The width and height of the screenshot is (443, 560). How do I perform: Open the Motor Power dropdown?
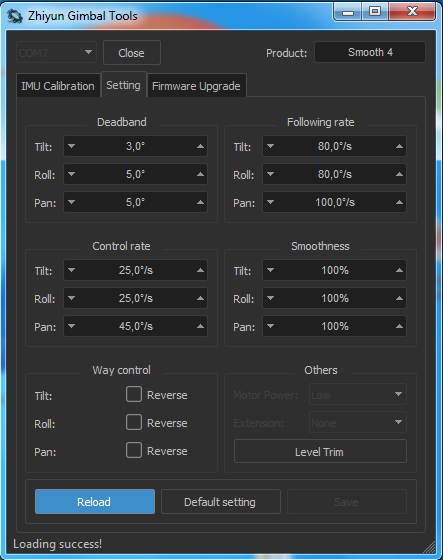[x=358, y=394]
